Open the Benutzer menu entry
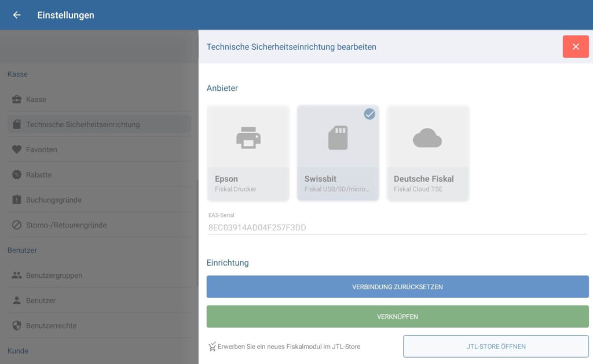Screen dimensions: 593x364 click(x=41, y=300)
